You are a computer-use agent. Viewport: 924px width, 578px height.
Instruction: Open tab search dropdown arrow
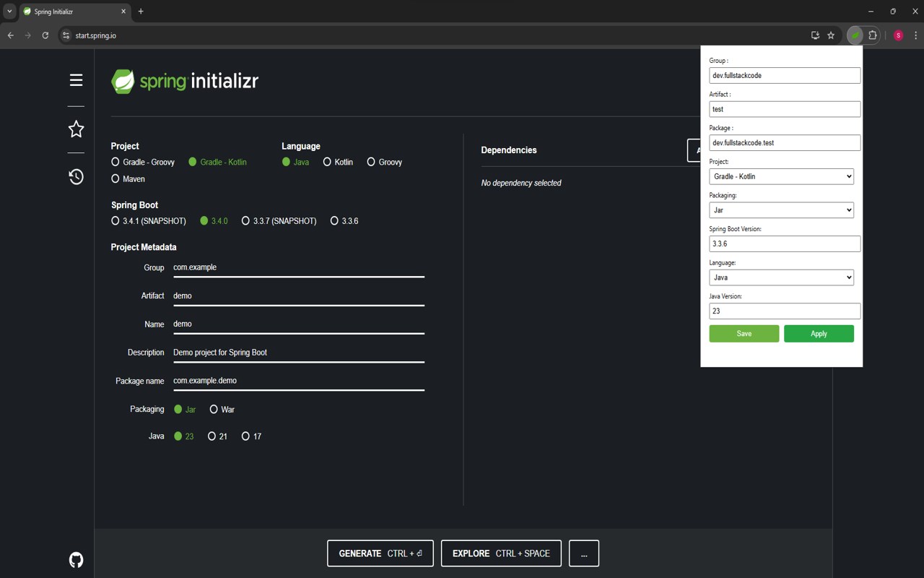click(9, 12)
